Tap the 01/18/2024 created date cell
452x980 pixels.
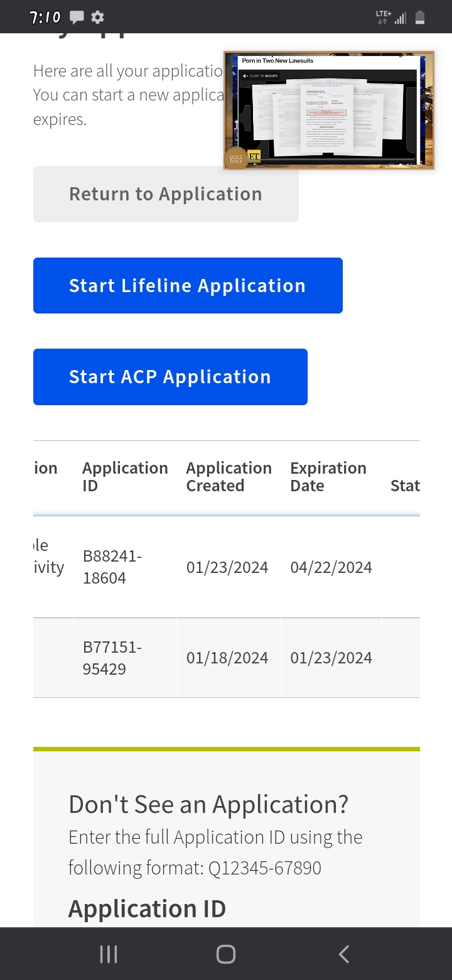coord(227,658)
